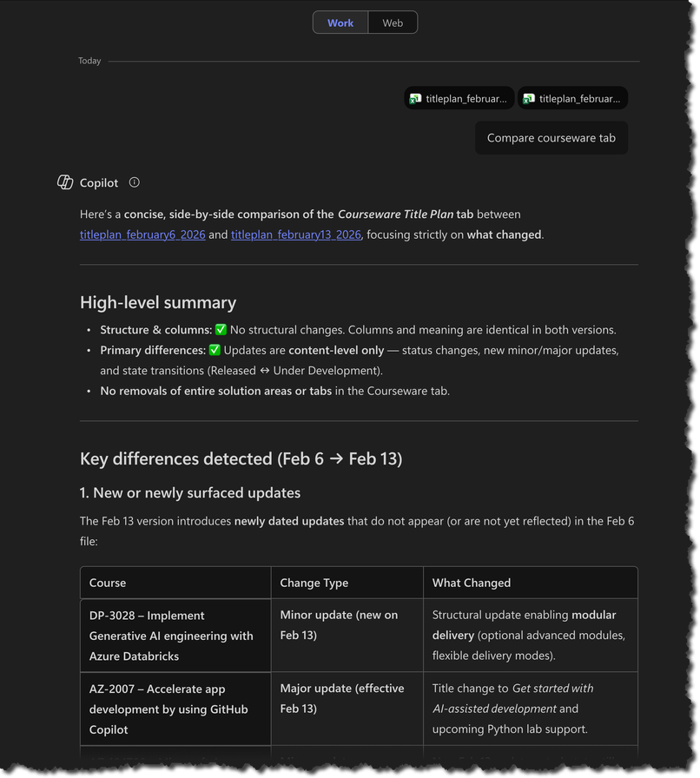The width and height of the screenshot is (700, 778).
Task: Open the titleplan_february13_2026 link
Action: [x=296, y=234]
